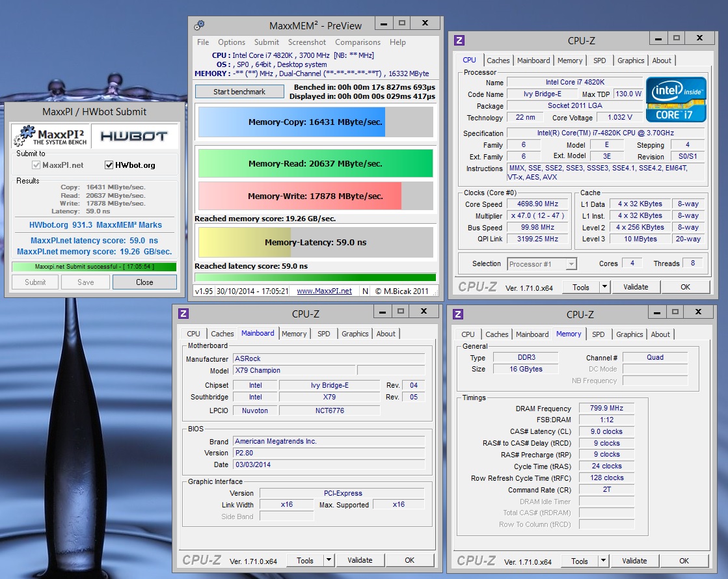Switch to Caches tab in CPU-Z CPU window
The image size is (728, 579).
tap(498, 61)
